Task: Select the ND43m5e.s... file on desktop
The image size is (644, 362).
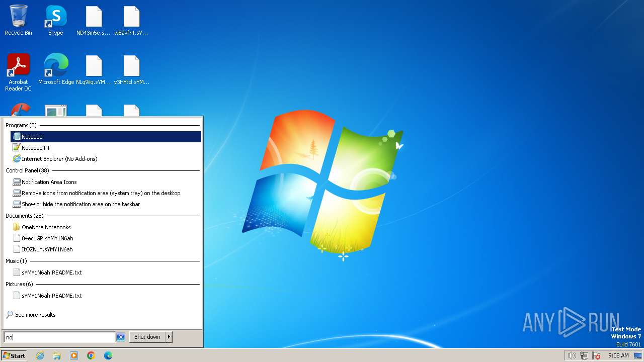Action: [x=94, y=20]
